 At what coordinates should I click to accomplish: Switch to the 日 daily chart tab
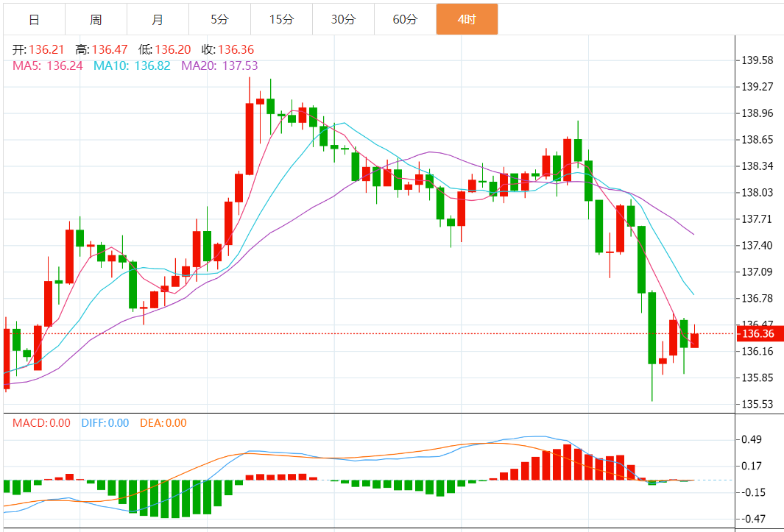[34, 20]
